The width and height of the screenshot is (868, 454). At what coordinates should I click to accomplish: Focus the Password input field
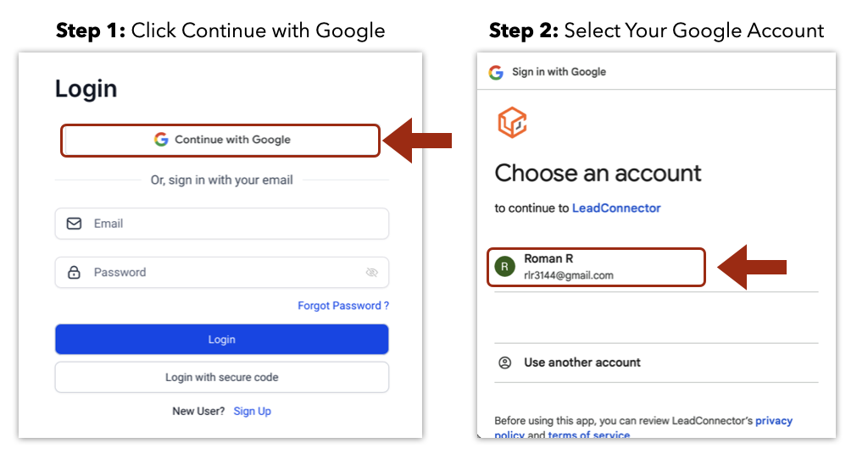click(x=222, y=272)
